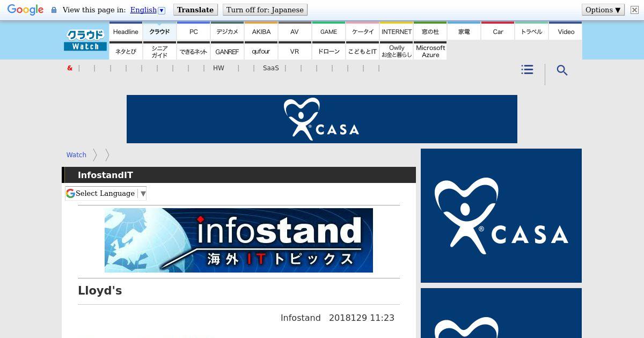Click the wide CASA banner ad
Screen dimensions: 644x338
(322, 119)
